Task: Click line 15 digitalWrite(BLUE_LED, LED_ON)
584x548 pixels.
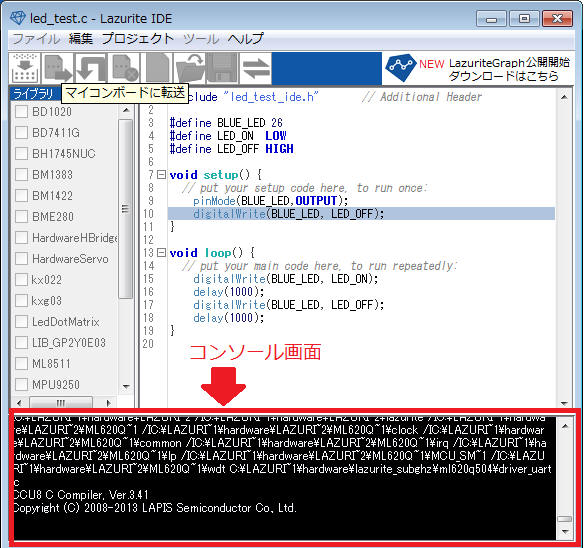Action: 285,279
